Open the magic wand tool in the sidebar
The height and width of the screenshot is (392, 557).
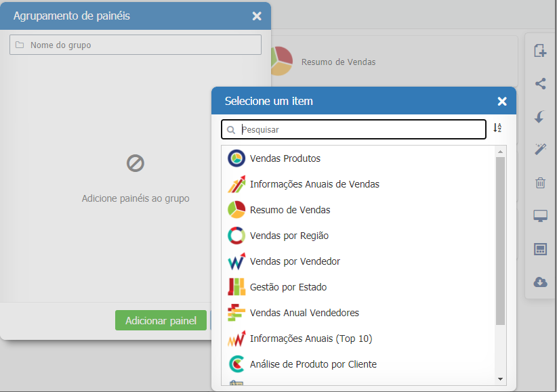click(x=540, y=150)
